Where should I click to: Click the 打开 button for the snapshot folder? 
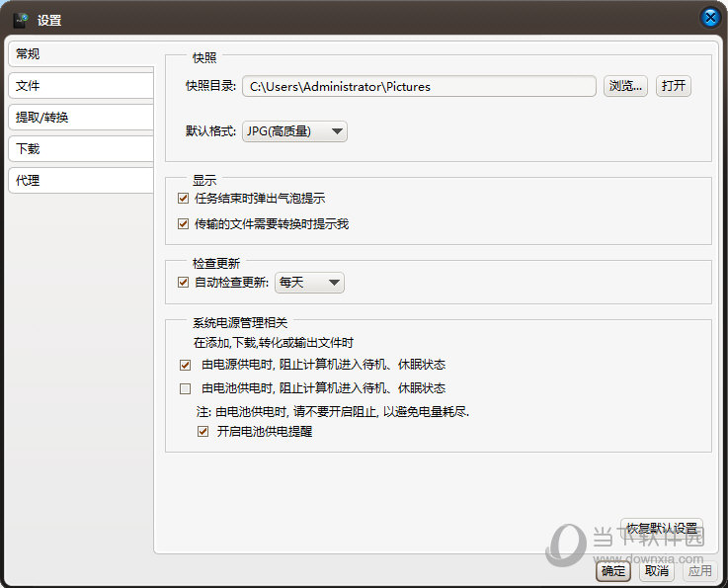(674, 86)
